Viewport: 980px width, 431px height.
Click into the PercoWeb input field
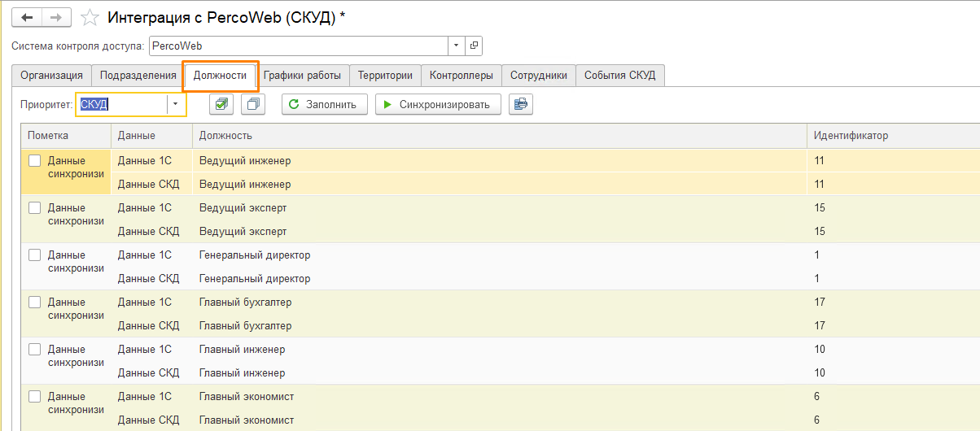pyautogui.click(x=298, y=46)
